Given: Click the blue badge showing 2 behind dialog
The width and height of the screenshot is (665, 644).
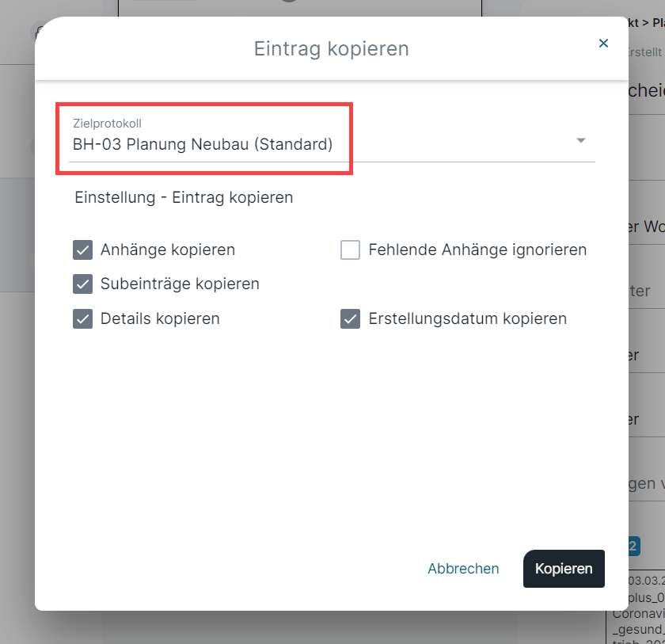Looking at the screenshot, I should point(634,546).
